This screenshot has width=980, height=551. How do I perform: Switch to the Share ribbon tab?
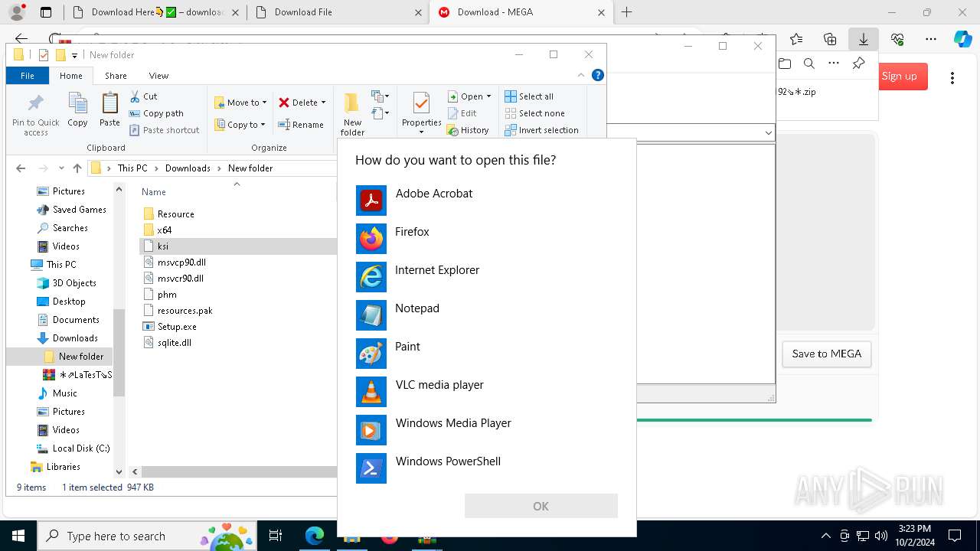tap(116, 76)
